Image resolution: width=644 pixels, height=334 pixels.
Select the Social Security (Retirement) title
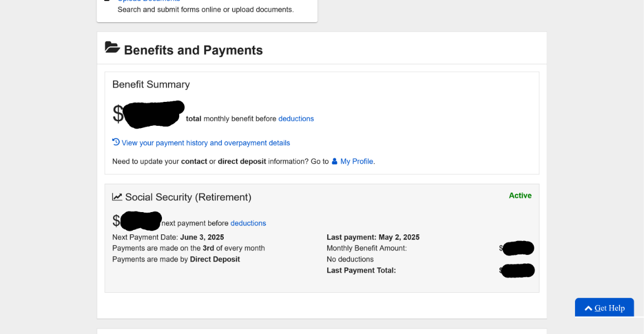pyautogui.click(x=188, y=197)
